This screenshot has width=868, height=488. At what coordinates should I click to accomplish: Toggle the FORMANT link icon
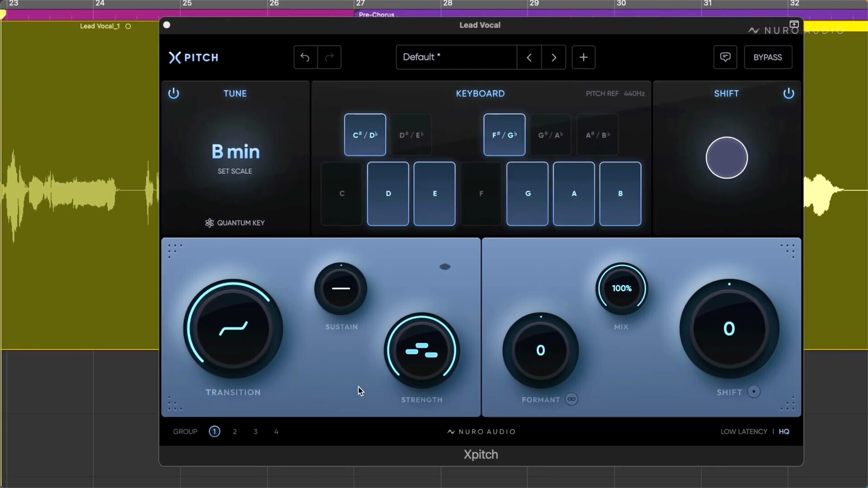pos(571,399)
